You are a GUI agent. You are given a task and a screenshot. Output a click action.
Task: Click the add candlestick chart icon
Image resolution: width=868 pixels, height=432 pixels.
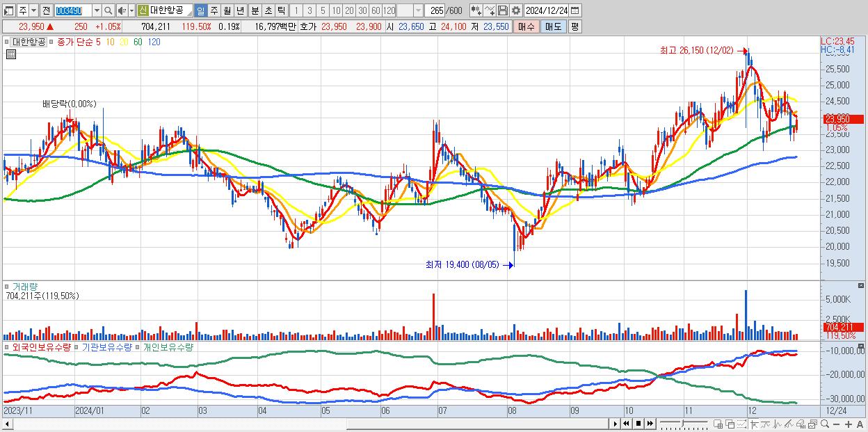click(x=476, y=11)
